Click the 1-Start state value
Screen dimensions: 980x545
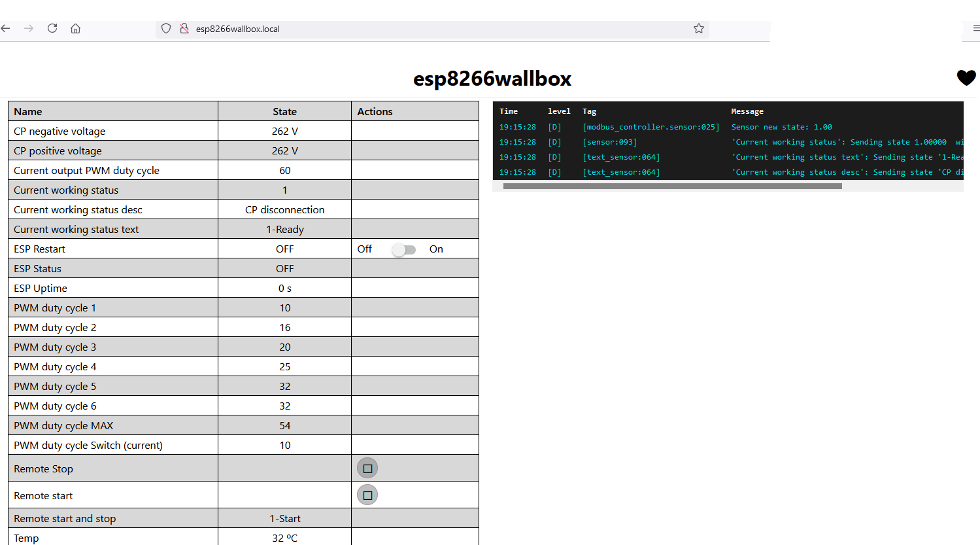tap(284, 518)
